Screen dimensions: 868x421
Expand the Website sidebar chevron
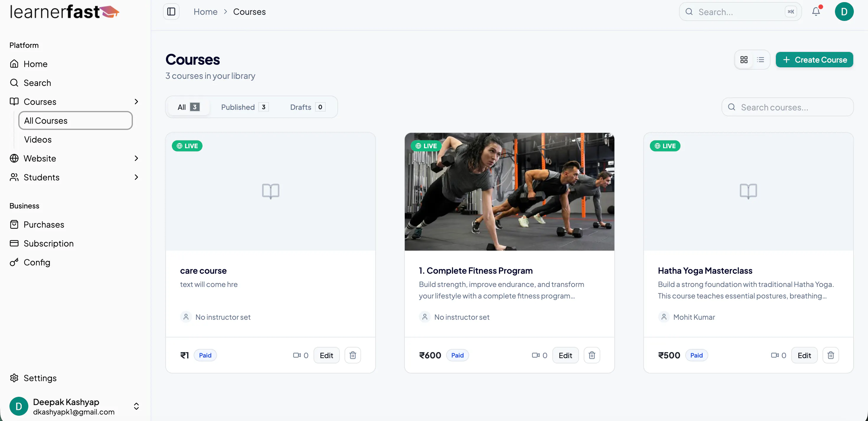coord(136,158)
